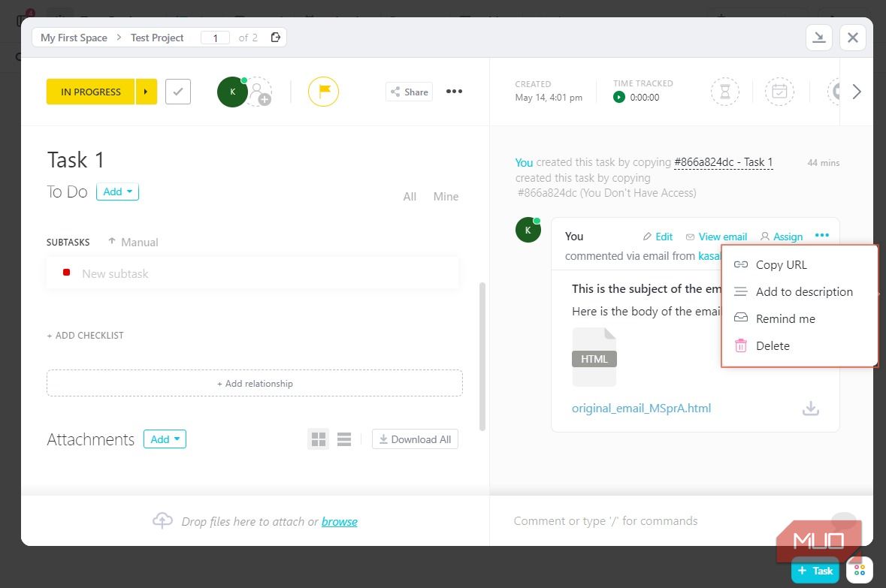The image size is (886, 588).
Task: Open original_email_MSprA.html link
Action: pos(641,408)
